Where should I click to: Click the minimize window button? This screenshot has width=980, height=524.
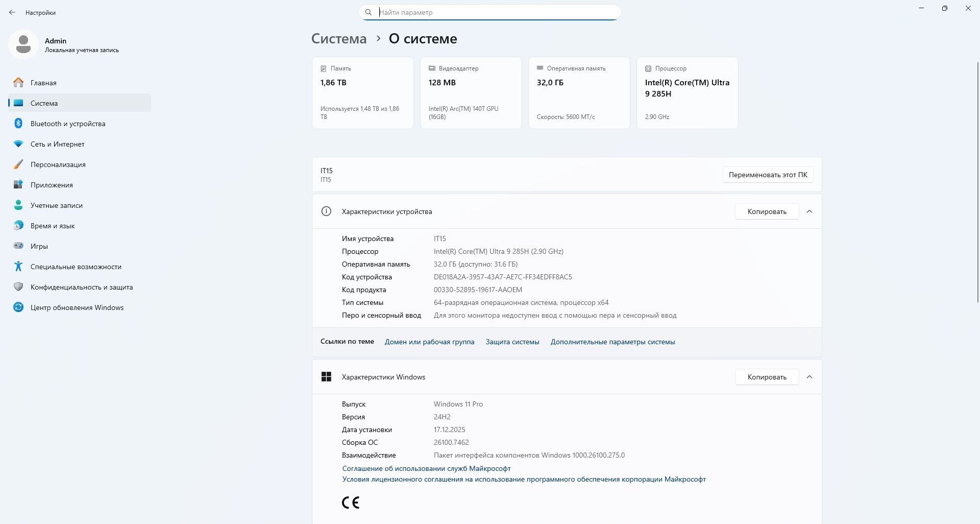pos(921,8)
